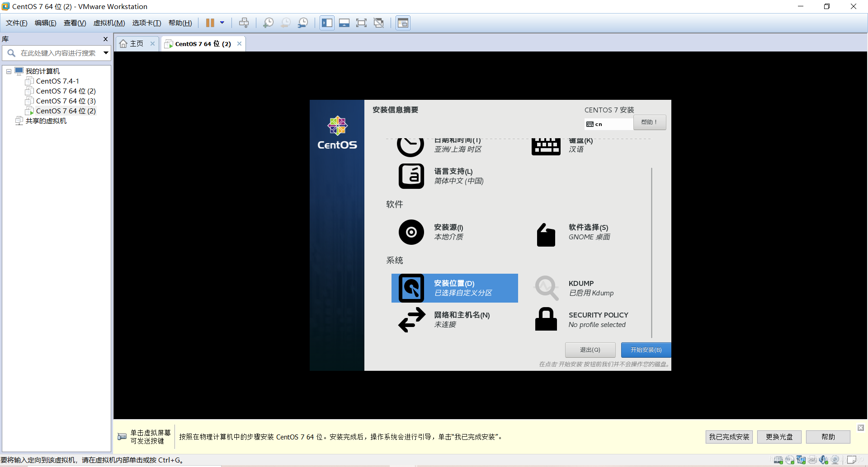
Task: Click the 帮助！ button in installer header
Action: coord(649,122)
